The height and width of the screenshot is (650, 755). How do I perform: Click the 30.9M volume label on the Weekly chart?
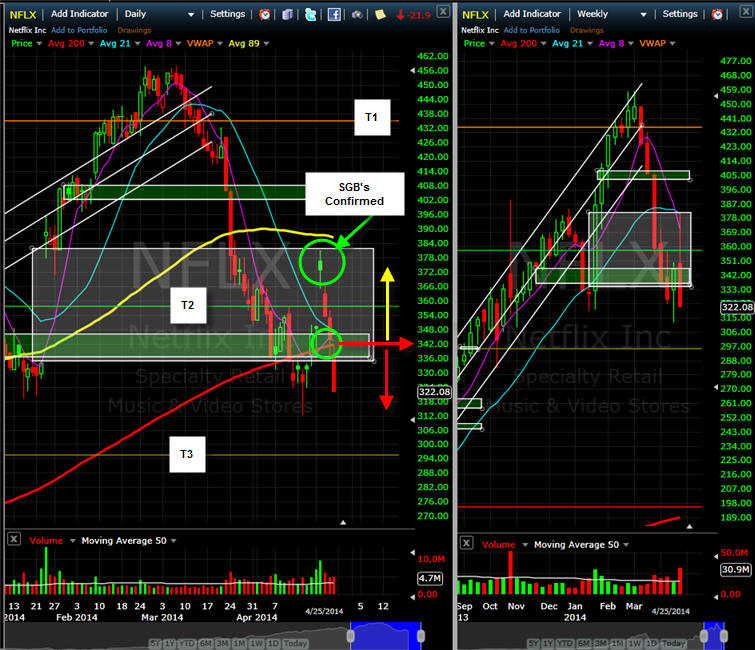click(x=736, y=570)
